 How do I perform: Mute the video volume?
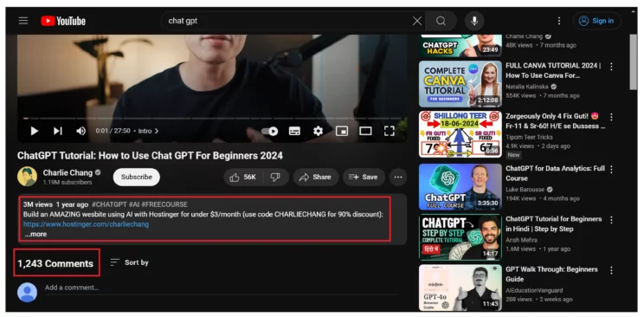(80, 131)
